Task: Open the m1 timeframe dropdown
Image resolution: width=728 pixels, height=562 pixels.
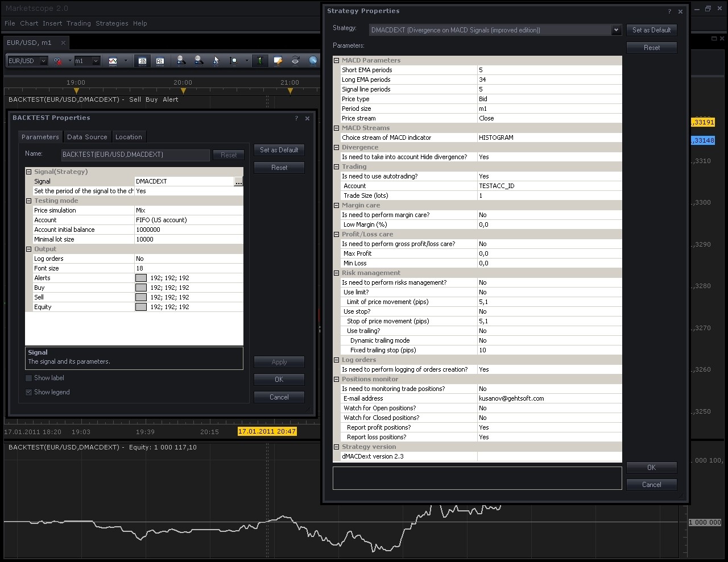Action: 96,61
